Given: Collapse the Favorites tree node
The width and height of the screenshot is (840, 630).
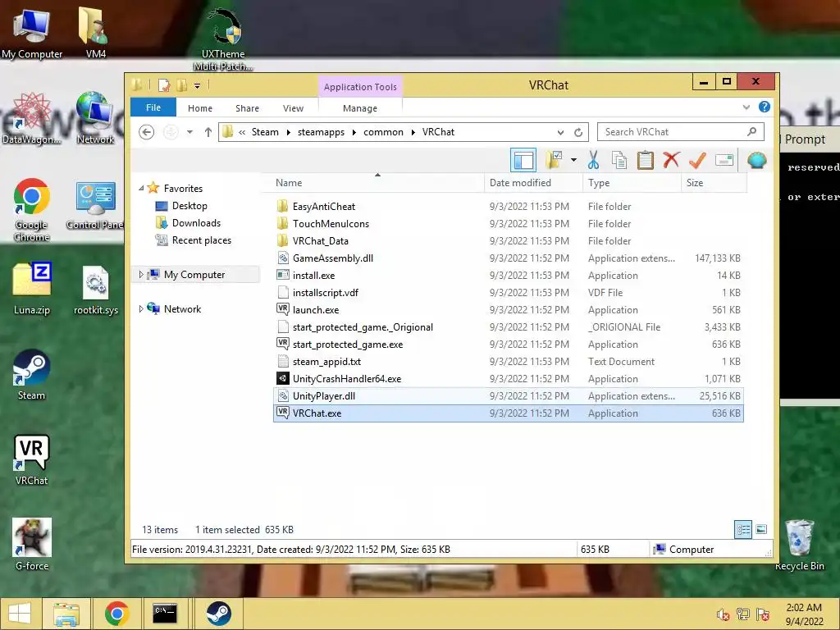Looking at the screenshot, I should pyautogui.click(x=141, y=188).
